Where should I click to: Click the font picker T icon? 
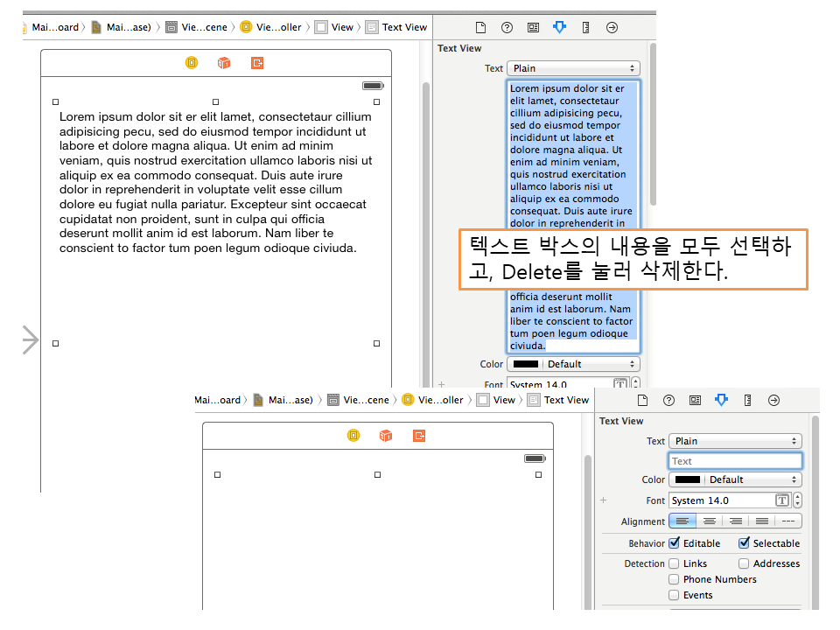(782, 500)
